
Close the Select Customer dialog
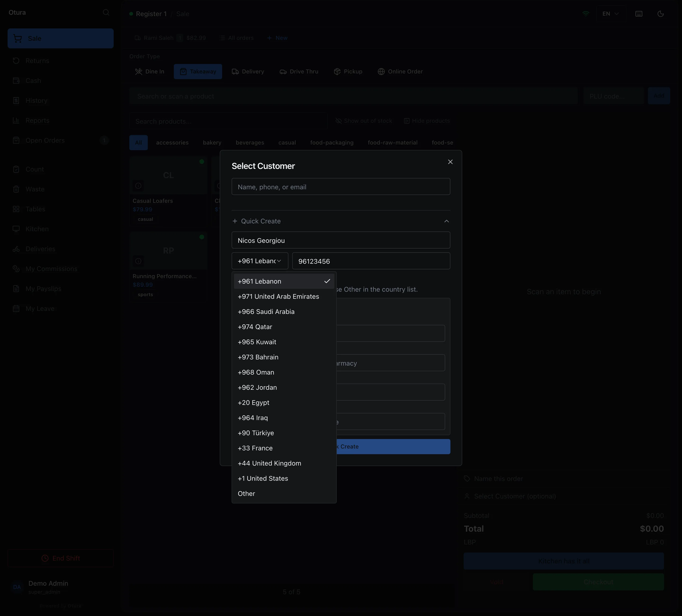(450, 162)
